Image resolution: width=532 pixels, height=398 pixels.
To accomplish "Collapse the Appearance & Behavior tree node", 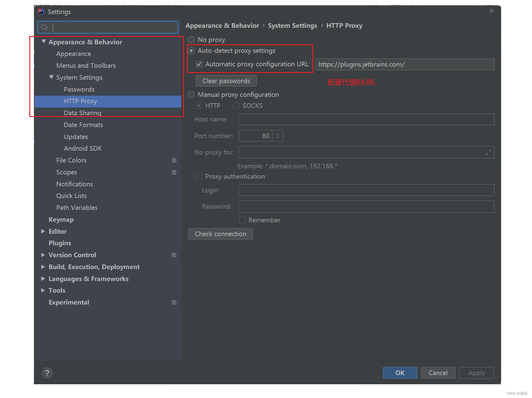I will coord(44,42).
